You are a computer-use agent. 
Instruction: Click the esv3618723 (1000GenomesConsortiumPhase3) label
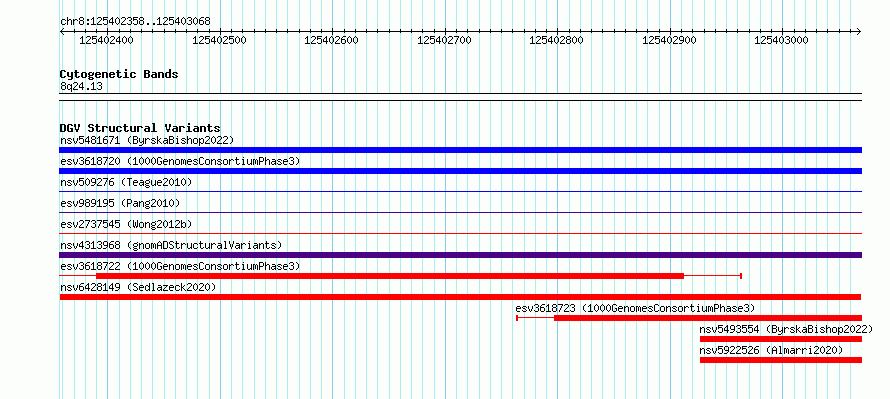635,308
